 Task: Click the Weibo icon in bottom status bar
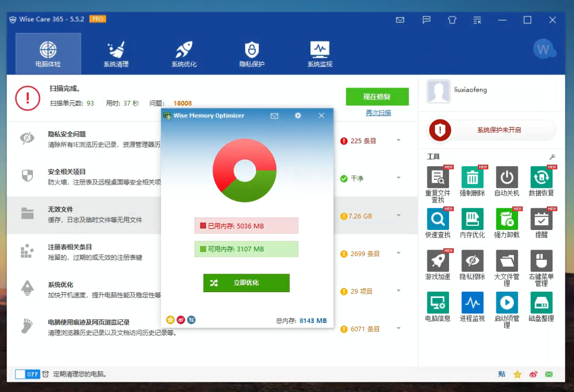533,374
